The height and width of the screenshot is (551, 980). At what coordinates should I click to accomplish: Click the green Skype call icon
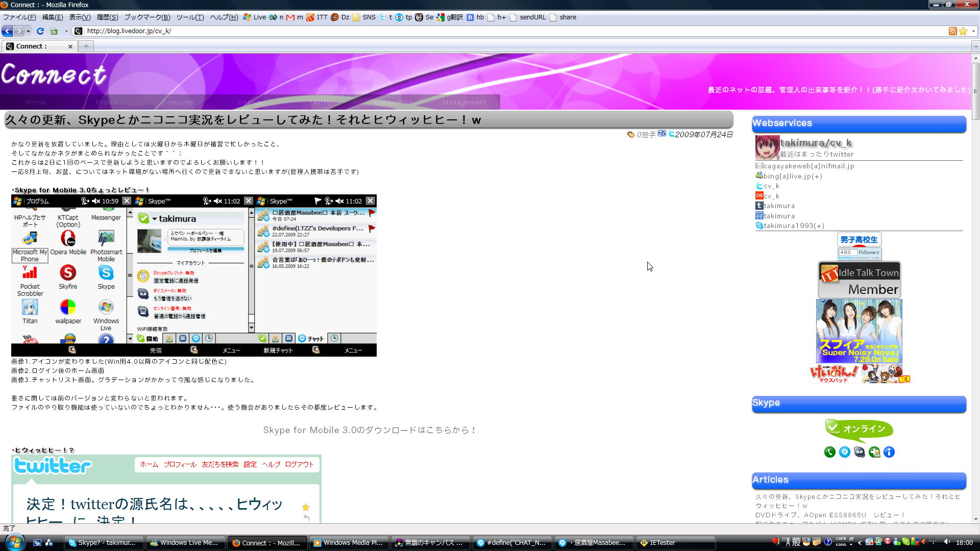830,452
